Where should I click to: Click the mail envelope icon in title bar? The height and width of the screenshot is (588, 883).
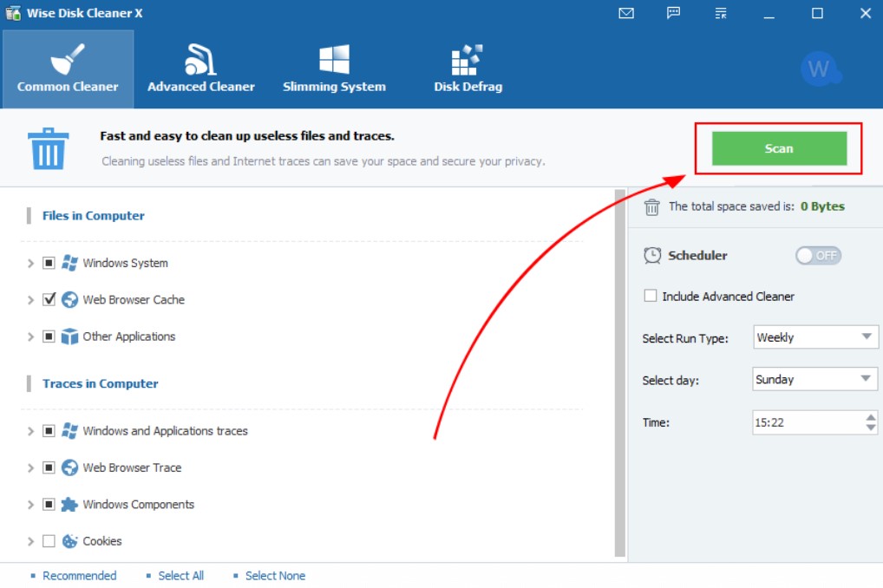pyautogui.click(x=625, y=13)
